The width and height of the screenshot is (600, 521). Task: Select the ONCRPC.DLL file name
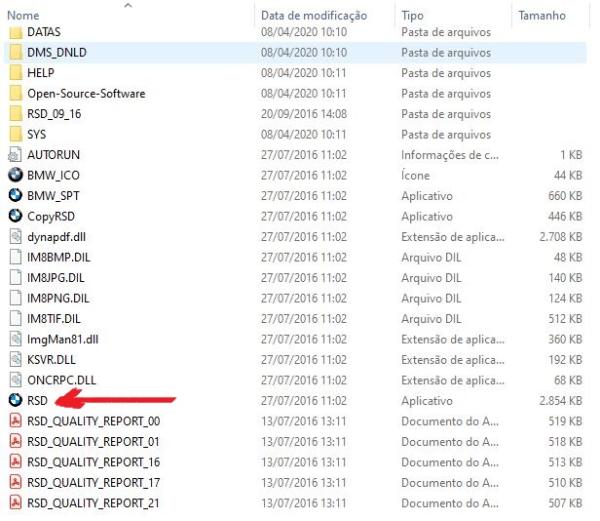(62, 380)
